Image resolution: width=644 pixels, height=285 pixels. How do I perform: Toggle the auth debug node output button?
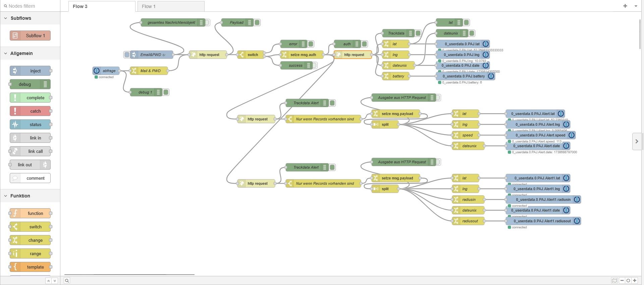point(365,44)
